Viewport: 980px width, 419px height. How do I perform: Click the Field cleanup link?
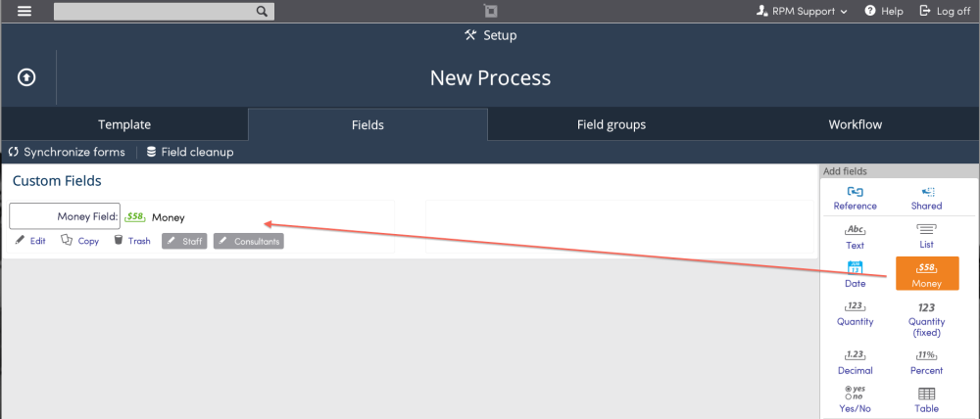(190, 152)
